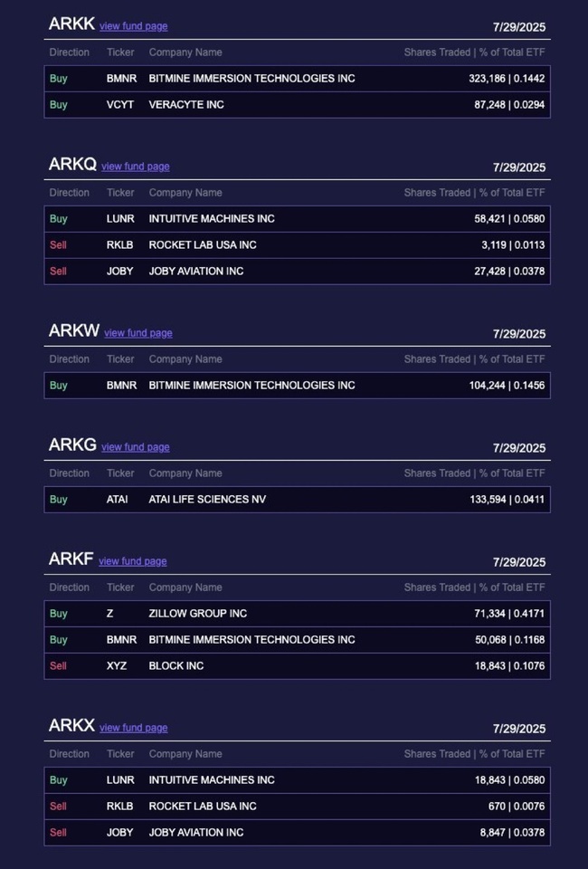
Task: Open the ARKF view fund page link
Action: (x=132, y=561)
